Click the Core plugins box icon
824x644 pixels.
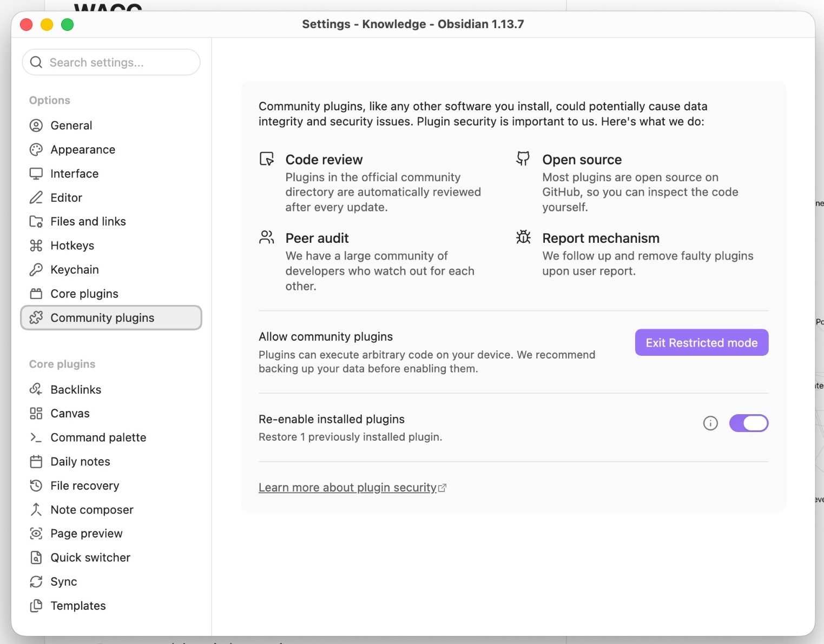click(x=36, y=294)
